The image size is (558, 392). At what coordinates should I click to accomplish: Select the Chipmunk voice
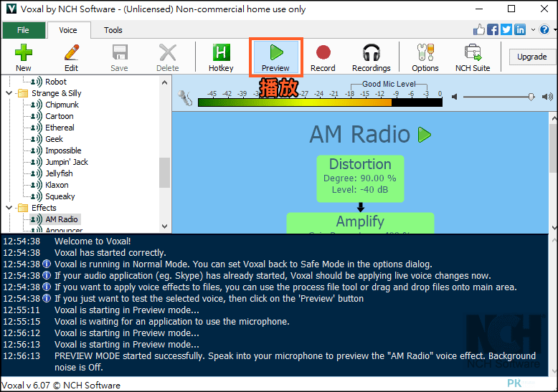[62, 105]
